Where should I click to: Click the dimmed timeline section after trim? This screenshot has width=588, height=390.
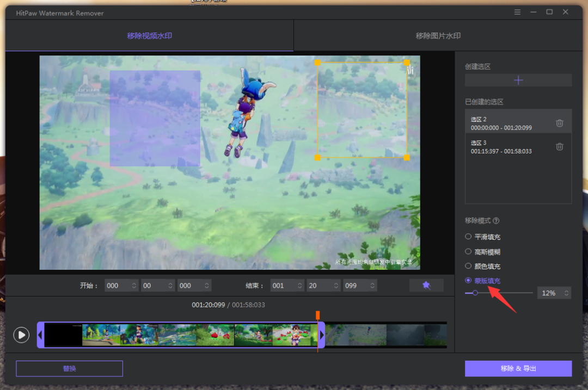[x=386, y=335]
